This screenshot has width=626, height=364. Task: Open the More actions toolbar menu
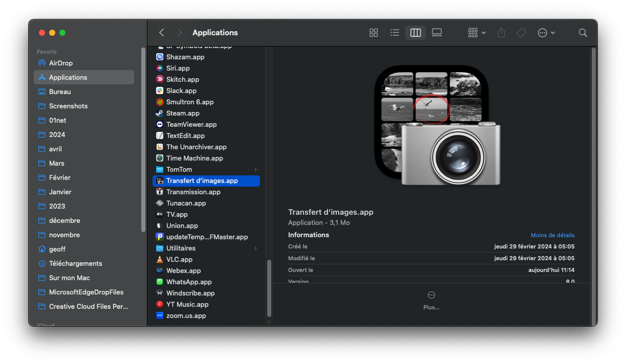coord(546,33)
